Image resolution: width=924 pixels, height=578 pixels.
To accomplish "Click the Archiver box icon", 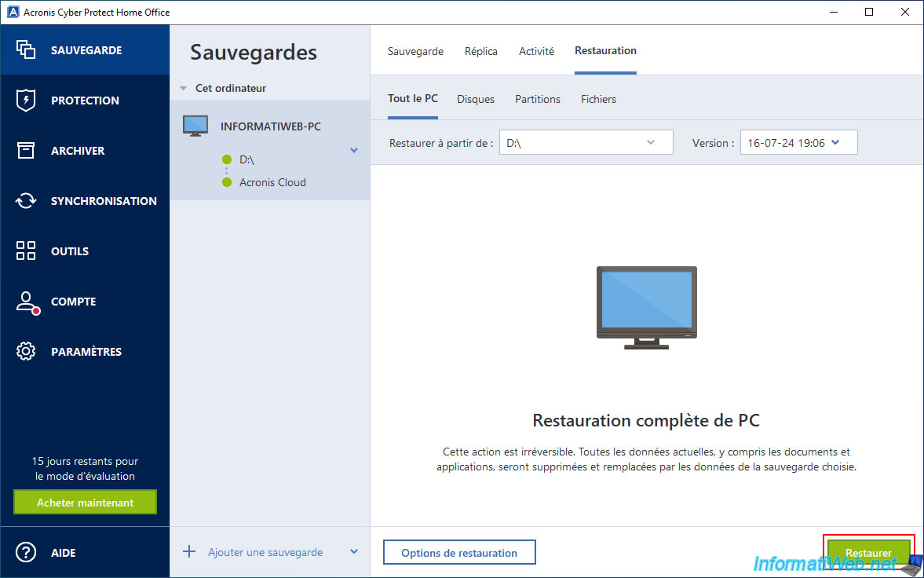I will point(26,151).
